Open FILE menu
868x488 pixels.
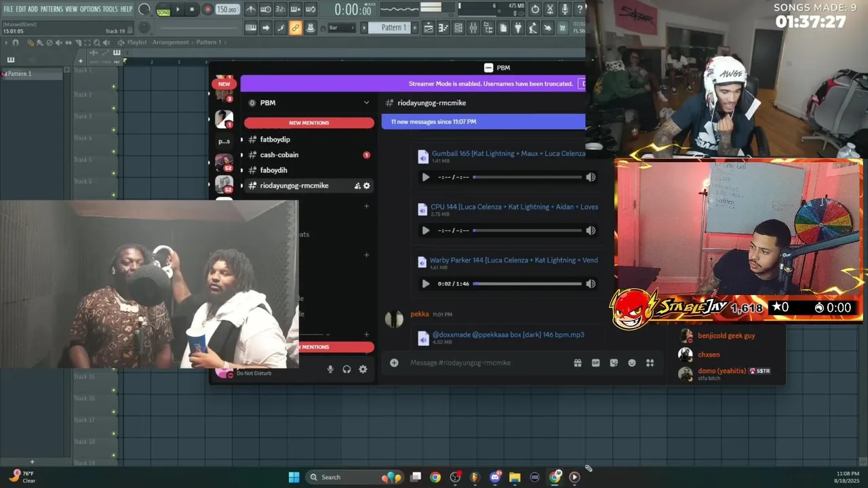[x=8, y=9]
